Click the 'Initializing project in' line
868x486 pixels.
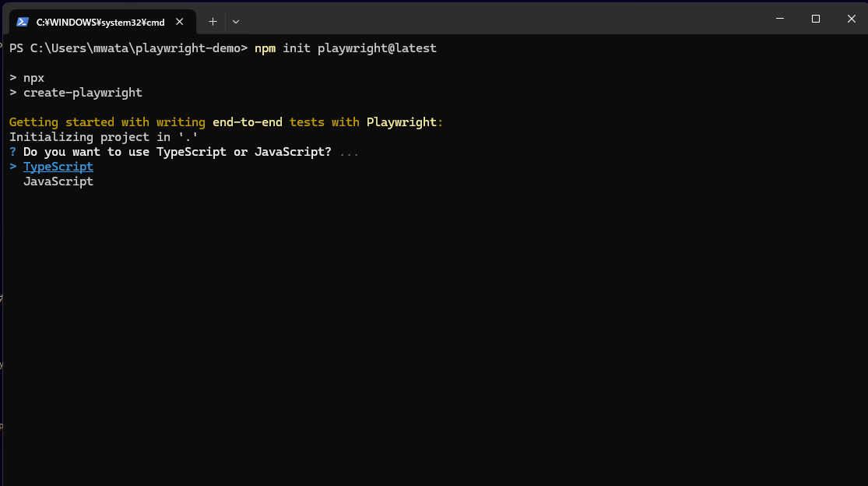[x=104, y=137]
